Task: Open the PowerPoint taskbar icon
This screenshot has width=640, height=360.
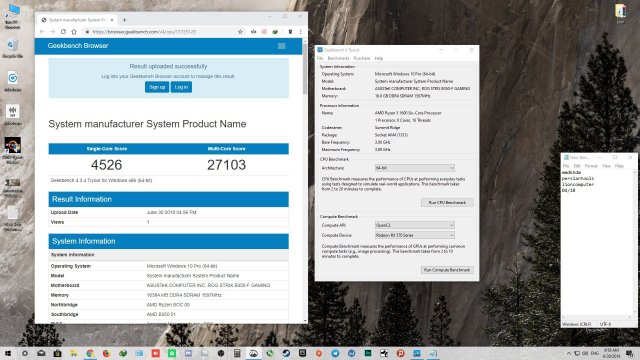Action: pos(400,353)
